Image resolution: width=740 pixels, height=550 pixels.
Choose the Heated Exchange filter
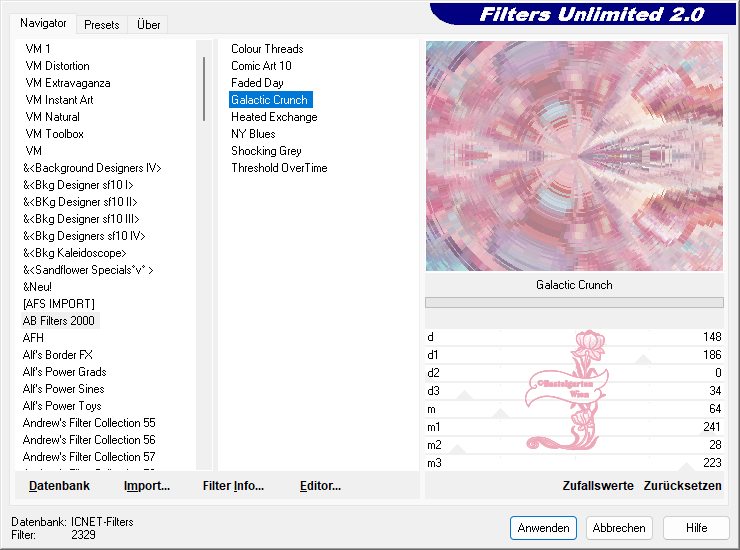274,117
